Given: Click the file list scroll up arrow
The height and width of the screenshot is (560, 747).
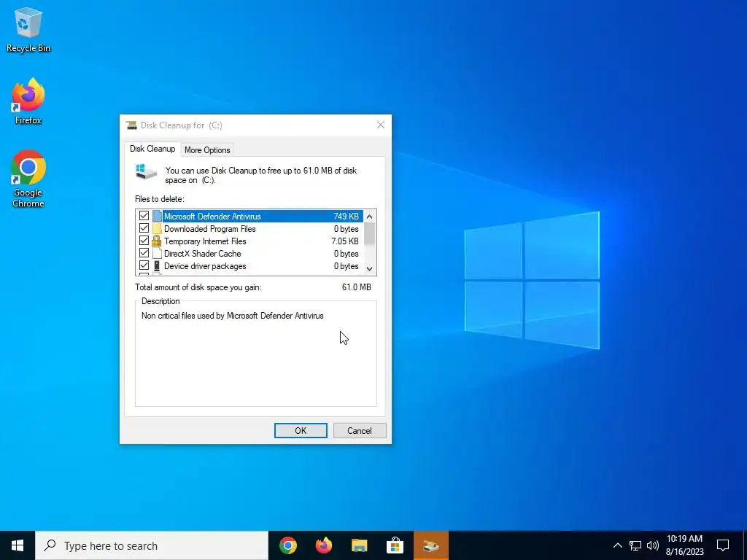Looking at the screenshot, I should (x=369, y=216).
